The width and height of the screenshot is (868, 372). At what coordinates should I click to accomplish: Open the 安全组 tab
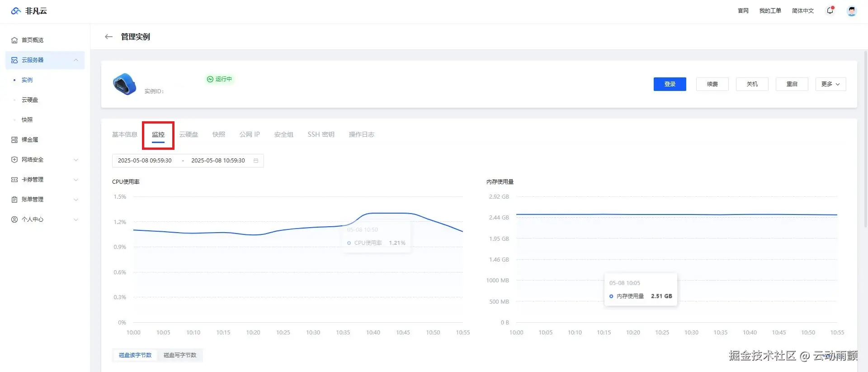coord(283,134)
